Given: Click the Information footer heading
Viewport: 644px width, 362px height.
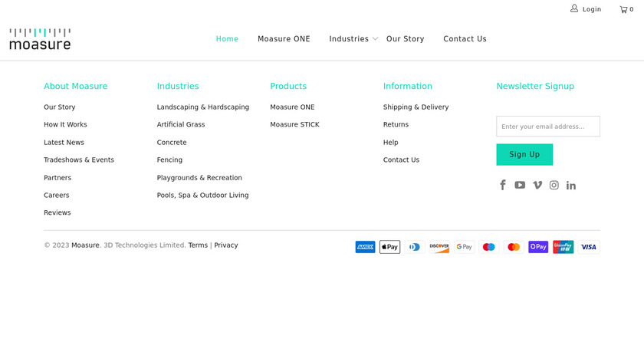Looking at the screenshot, I should (407, 87).
